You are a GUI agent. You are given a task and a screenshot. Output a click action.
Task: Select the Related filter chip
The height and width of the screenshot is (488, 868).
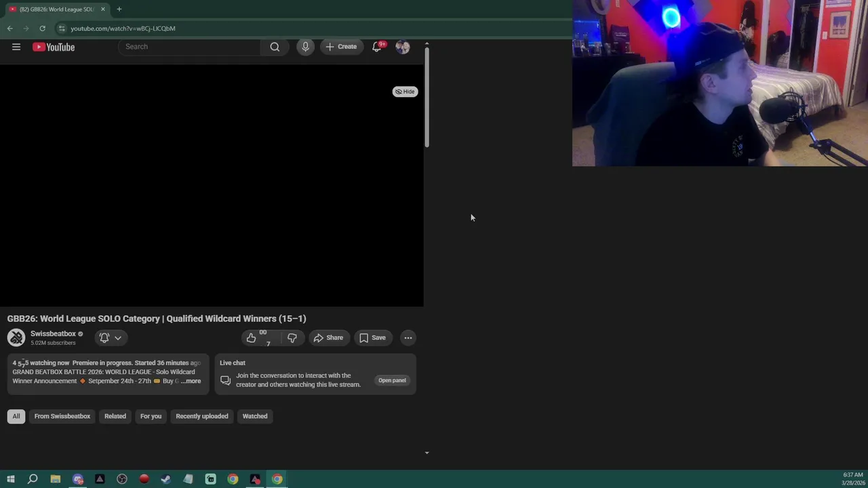[x=115, y=416]
